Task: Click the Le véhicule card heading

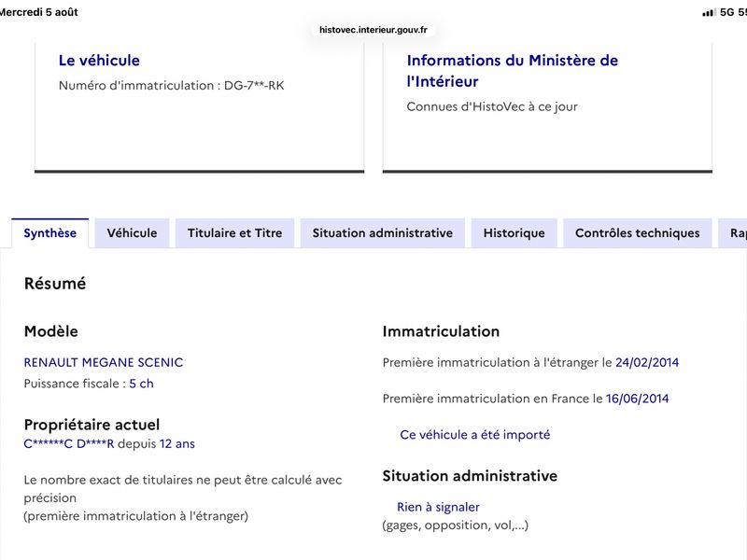Action: point(99,61)
